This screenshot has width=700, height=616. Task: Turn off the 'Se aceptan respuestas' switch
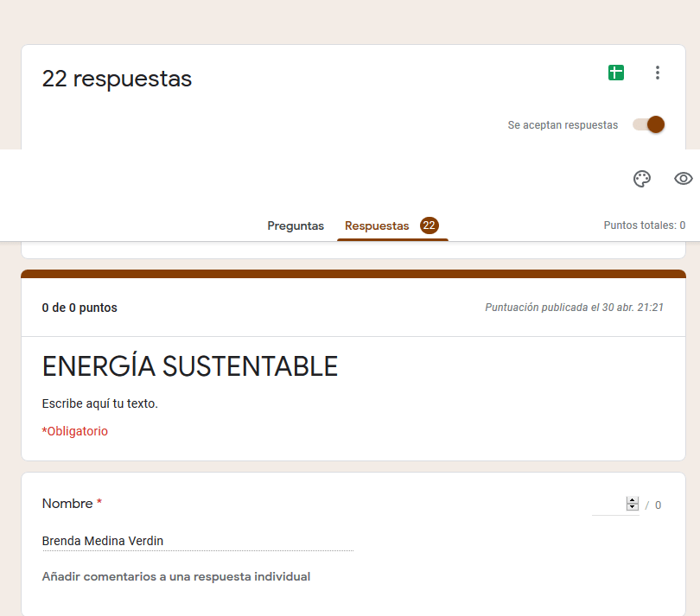tap(649, 124)
